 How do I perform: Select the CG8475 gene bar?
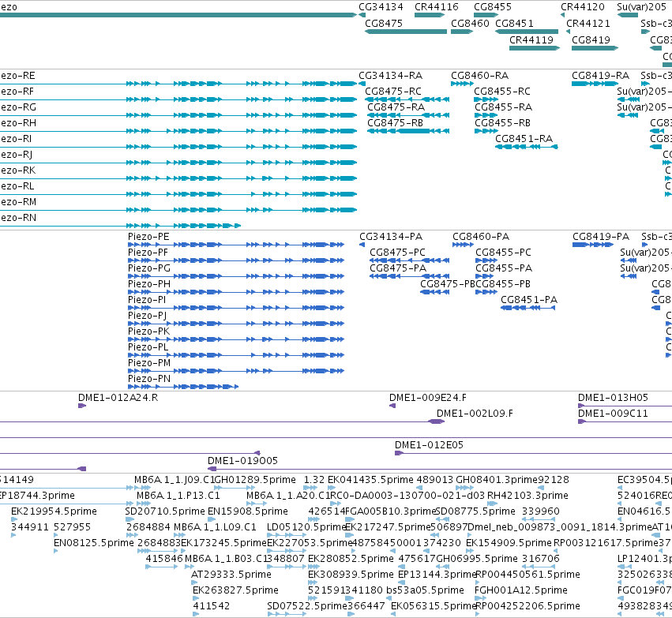(405, 32)
